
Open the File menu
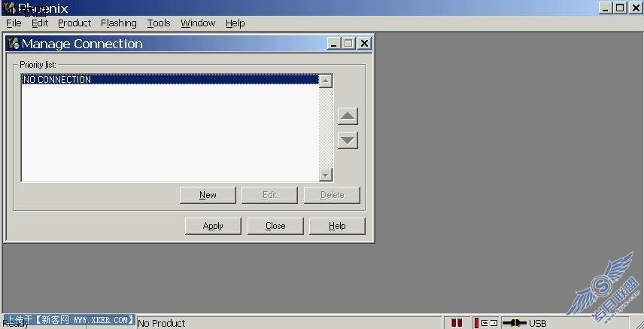pyautogui.click(x=14, y=23)
